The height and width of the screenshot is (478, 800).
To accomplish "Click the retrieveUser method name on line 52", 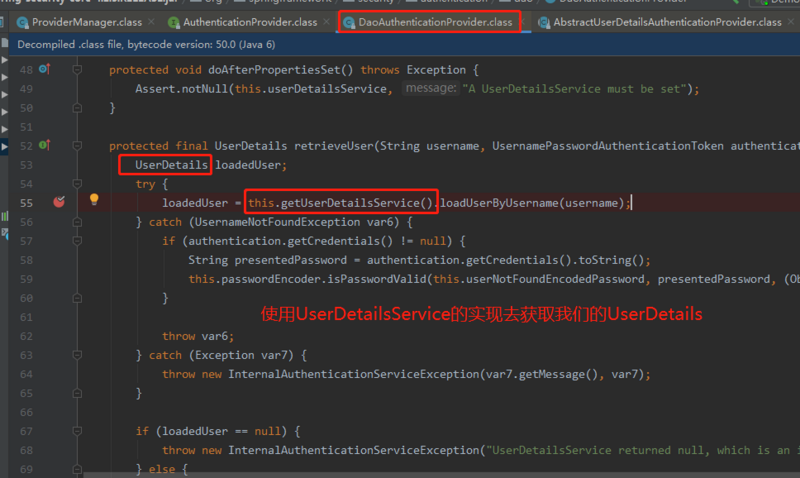I will tap(334, 146).
